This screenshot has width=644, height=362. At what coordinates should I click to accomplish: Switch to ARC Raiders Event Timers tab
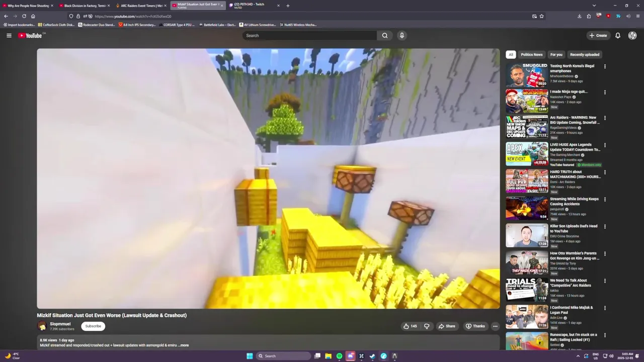[141, 6]
